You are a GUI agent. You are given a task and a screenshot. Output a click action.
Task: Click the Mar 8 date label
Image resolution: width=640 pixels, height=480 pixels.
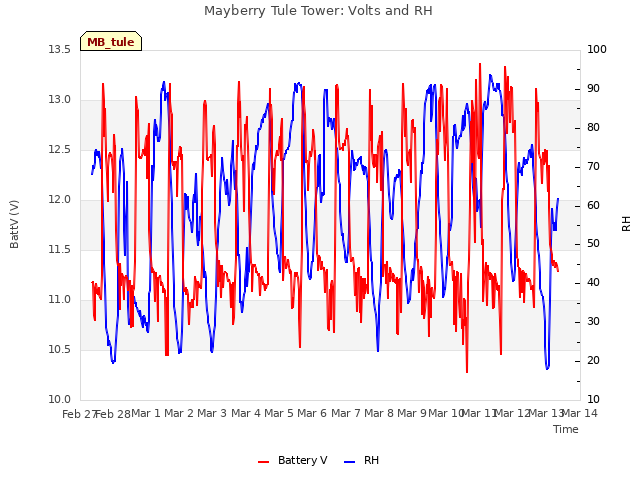click(379, 413)
